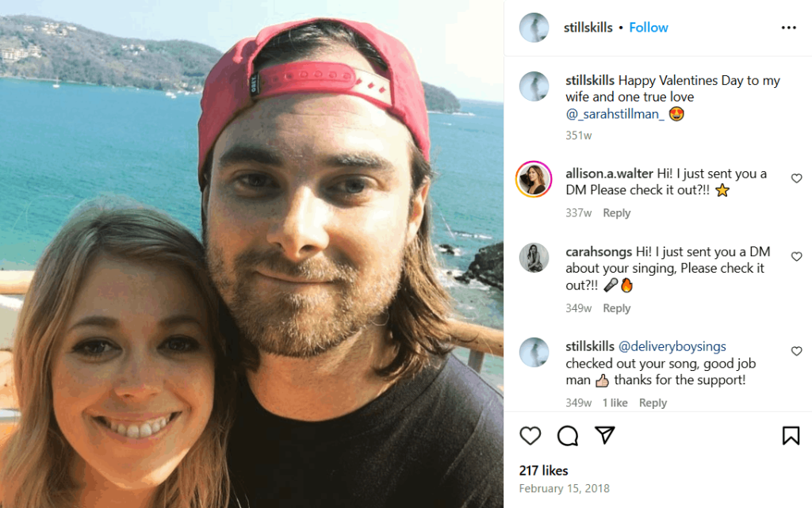View the 1 like on the stillskills comment
This screenshot has width=812, height=508.
(615, 403)
